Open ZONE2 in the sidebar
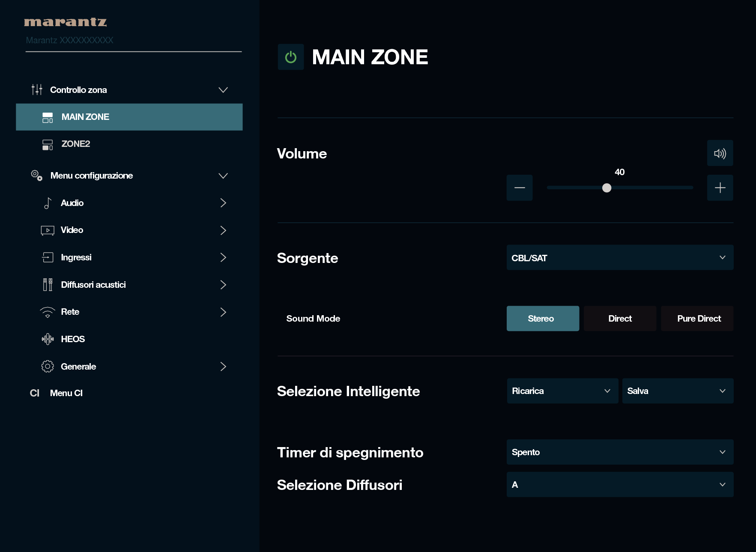The image size is (756, 552). point(76,144)
